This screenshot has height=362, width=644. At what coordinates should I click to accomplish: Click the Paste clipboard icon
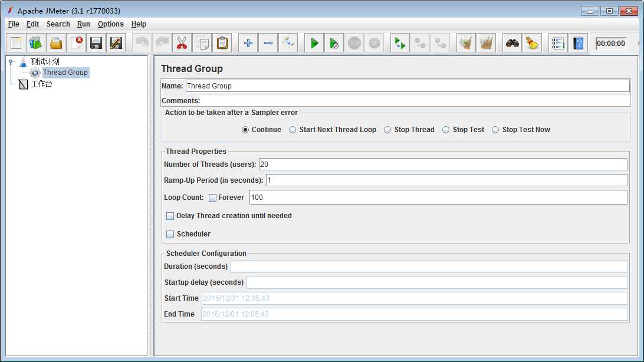(222, 43)
